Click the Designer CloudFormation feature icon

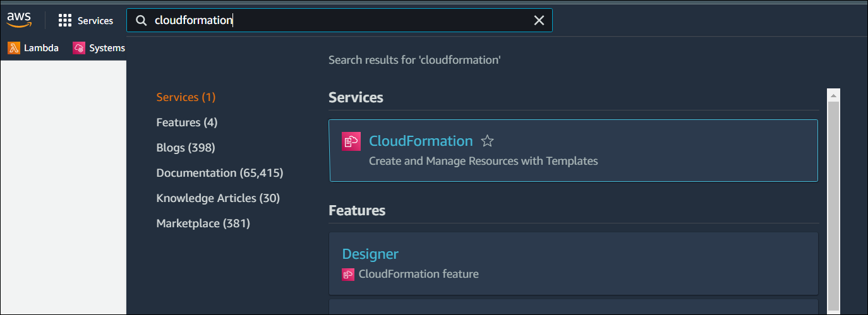pos(348,274)
